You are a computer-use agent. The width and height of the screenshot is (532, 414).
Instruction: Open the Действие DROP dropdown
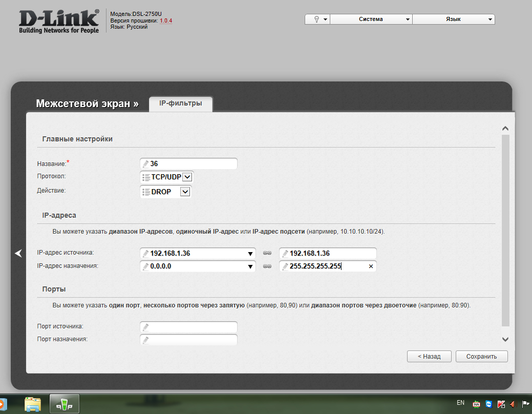click(x=185, y=192)
